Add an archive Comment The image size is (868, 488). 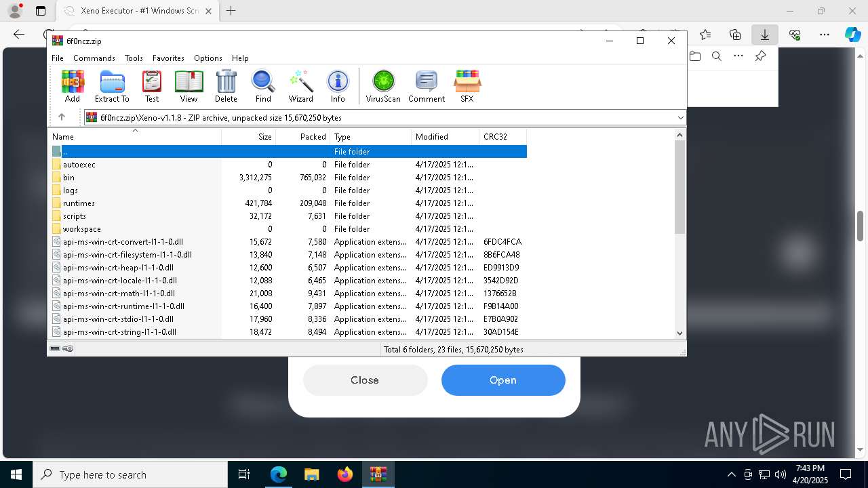coord(427,86)
